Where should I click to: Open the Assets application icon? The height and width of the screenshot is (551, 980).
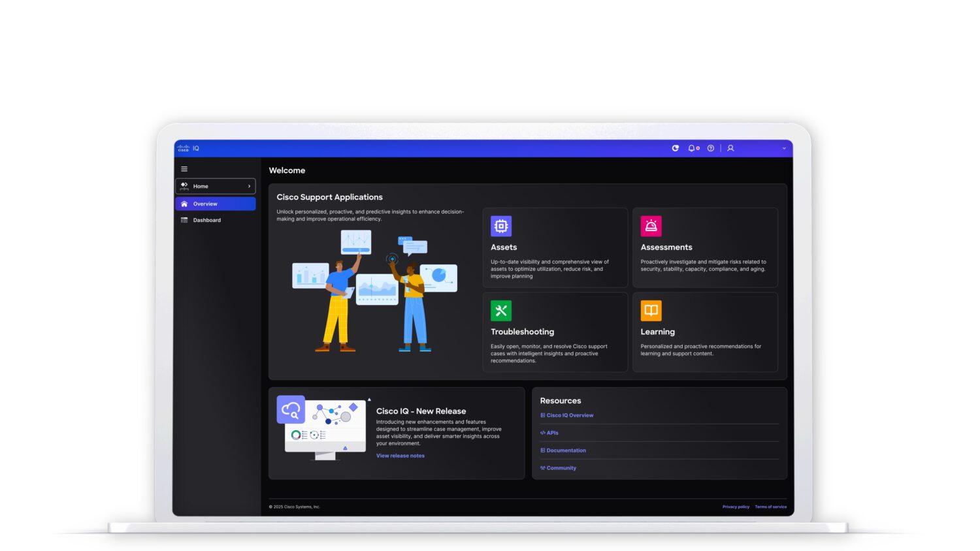point(501,226)
